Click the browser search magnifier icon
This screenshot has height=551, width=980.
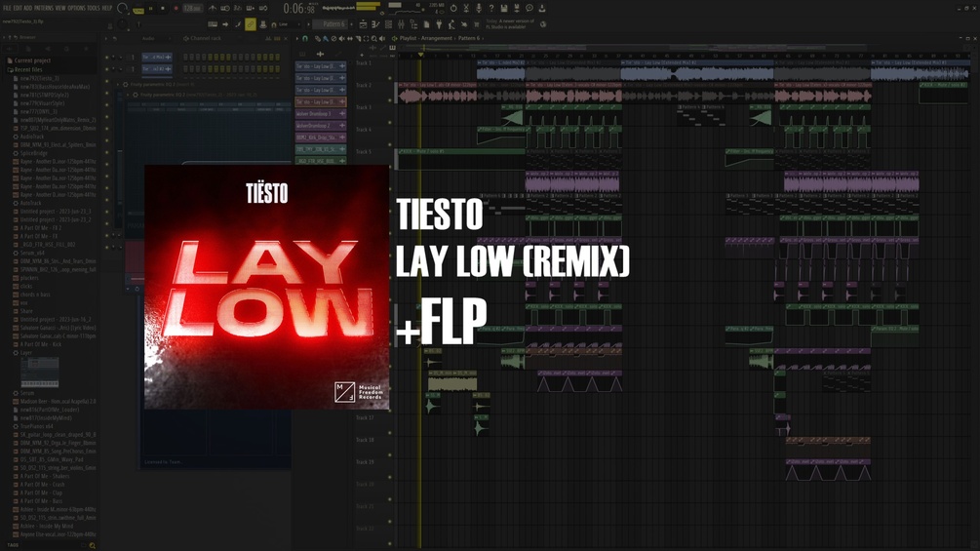pyautogui.click(x=93, y=545)
